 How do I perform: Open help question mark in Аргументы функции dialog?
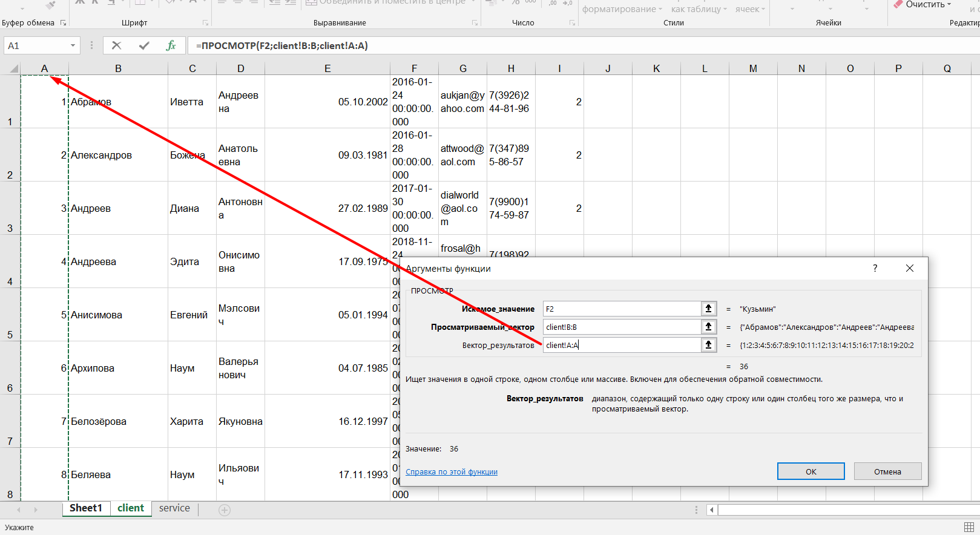(875, 268)
